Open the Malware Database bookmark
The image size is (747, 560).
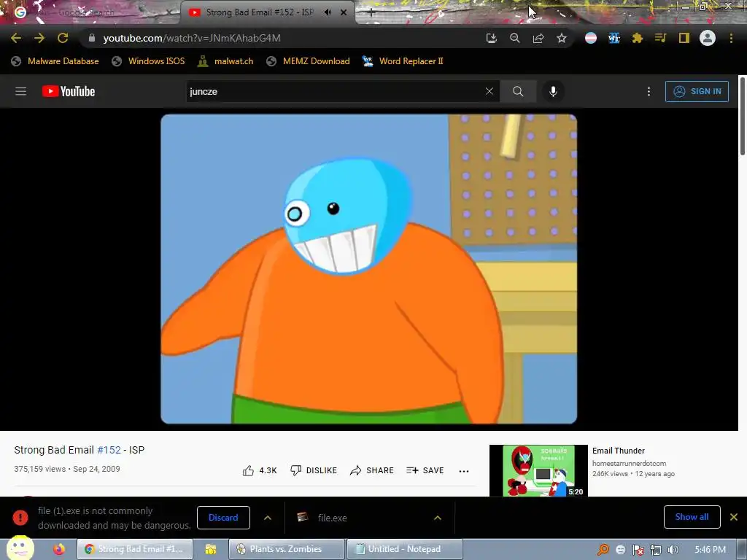click(x=55, y=61)
